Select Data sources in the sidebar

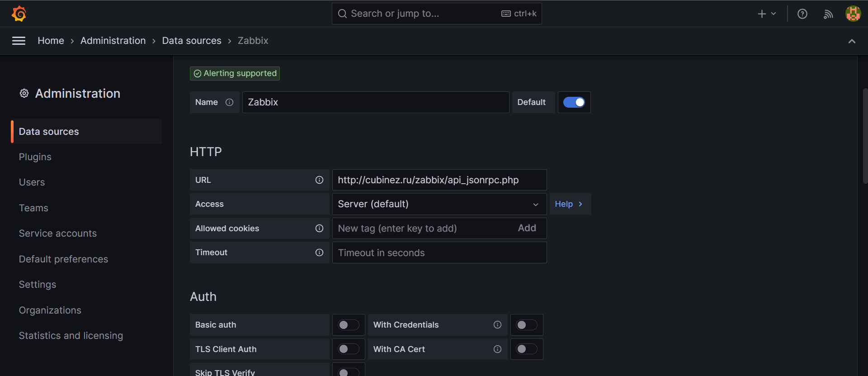86,132
